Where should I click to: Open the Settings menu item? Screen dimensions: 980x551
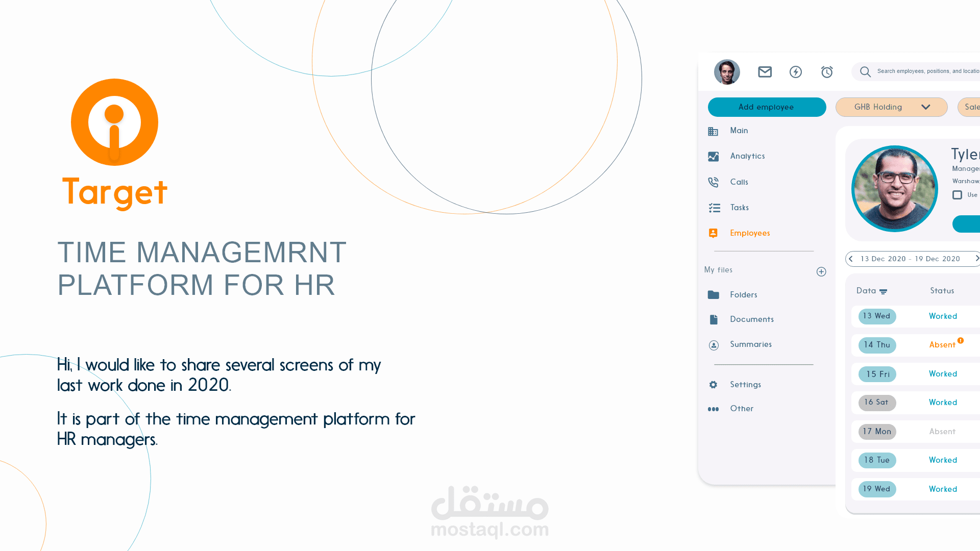point(745,385)
